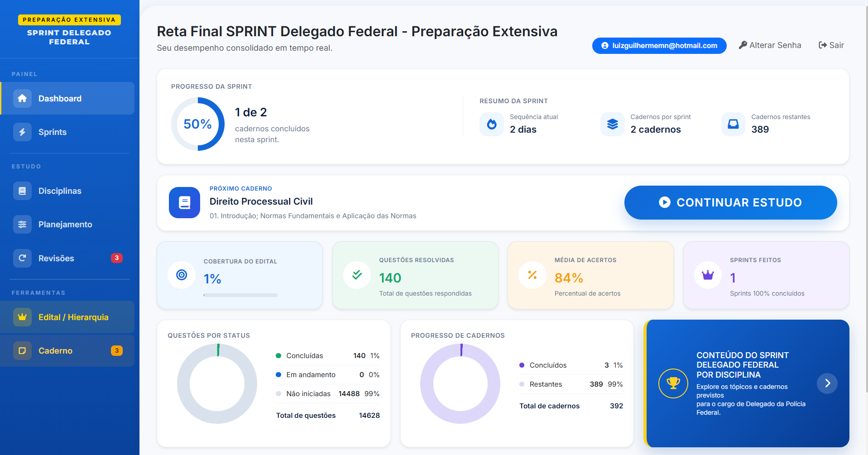Screen dimensions: 868x455
Task: Click the Em andamento blue legend dot
Action: [x=278, y=375]
